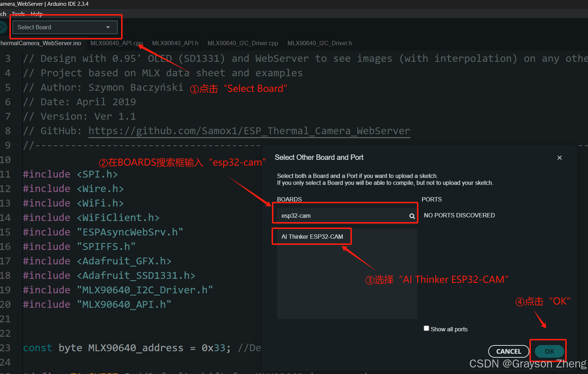Enable the Show all ports checkbox
The height and width of the screenshot is (374, 588).
coord(426,328)
